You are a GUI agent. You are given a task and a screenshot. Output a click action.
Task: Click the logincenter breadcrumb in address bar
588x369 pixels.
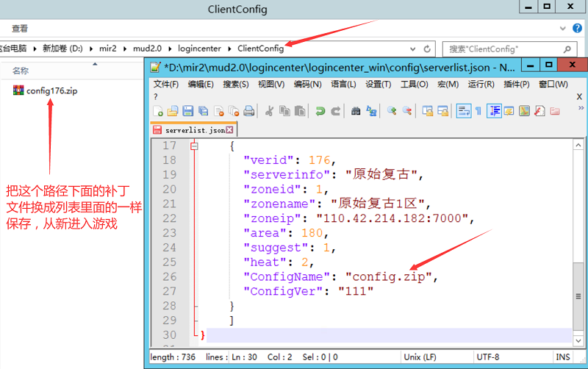coord(199,49)
